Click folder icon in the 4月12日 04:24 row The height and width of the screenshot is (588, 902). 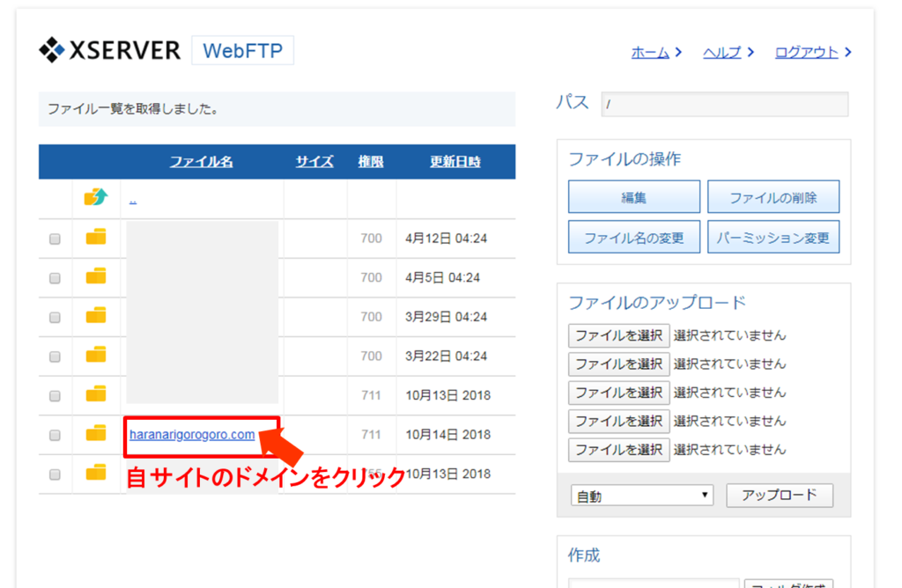pos(96,237)
